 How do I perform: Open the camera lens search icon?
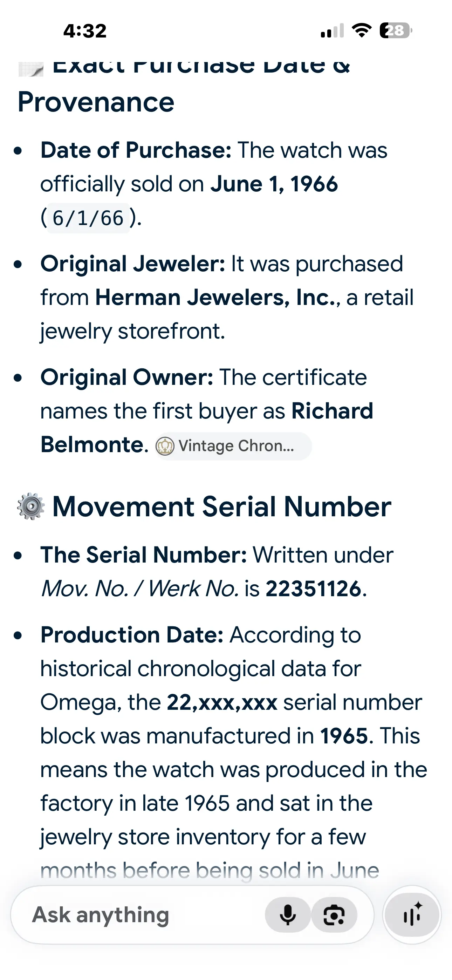click(334, 915)
